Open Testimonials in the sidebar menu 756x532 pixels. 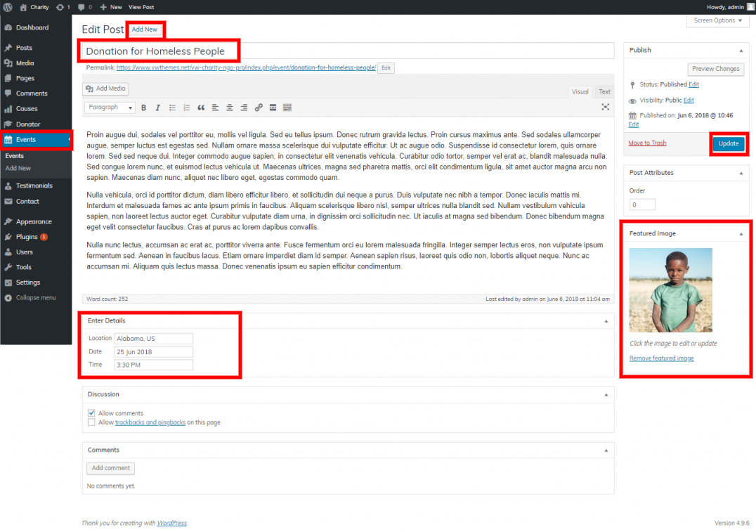[34, 186]
